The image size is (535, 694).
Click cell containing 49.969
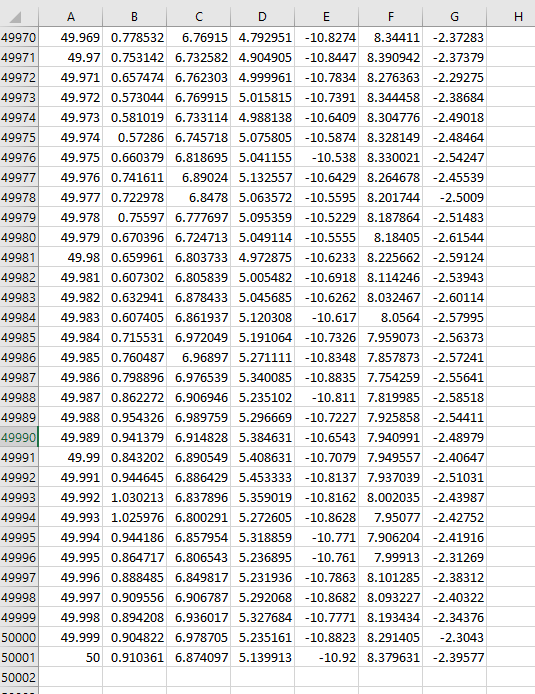[71, 38]
